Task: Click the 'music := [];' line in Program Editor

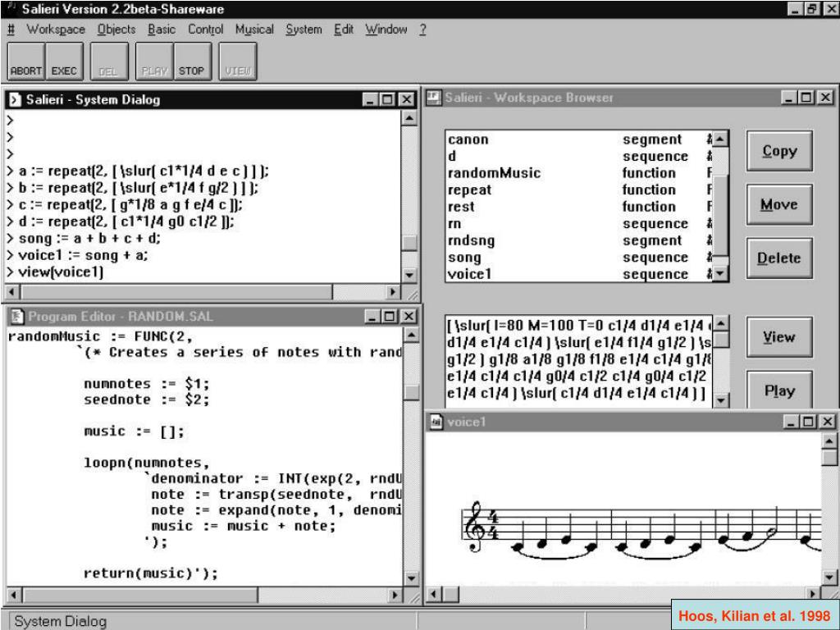Action: pos(134,431)
